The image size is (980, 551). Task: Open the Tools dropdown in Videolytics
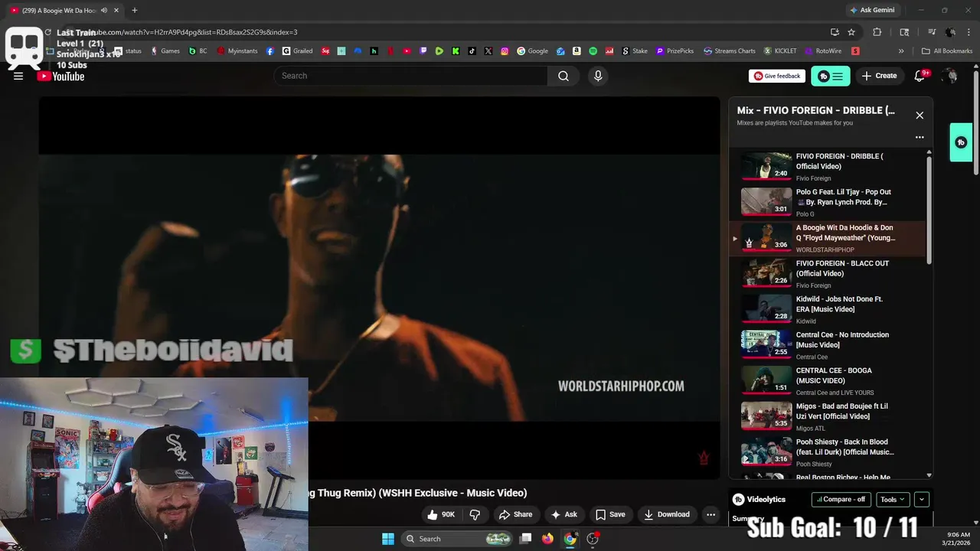click(x=893, y=500)
